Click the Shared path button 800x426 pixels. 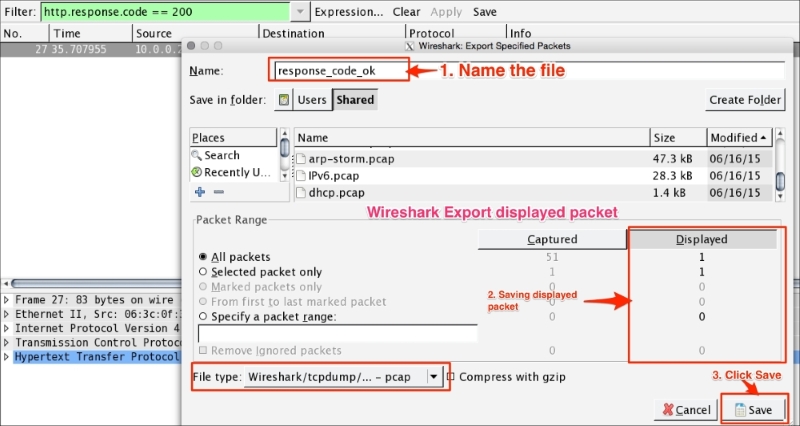(355, 100)
